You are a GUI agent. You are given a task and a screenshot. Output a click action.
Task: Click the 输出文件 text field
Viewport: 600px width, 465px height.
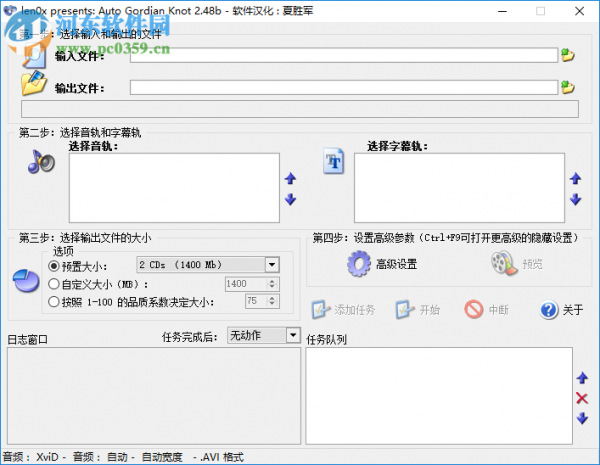point(344,87)
